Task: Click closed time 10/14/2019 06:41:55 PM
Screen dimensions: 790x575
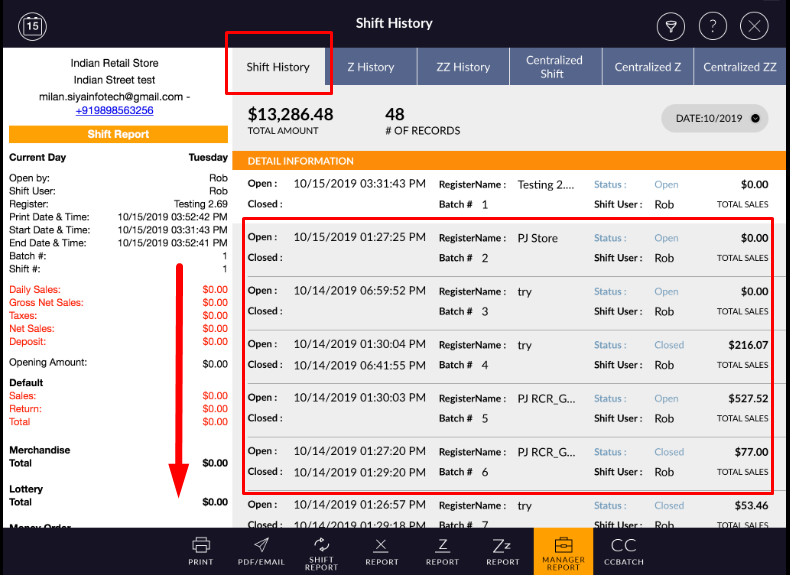Action: pyautogui.click(x=360, y=365)
